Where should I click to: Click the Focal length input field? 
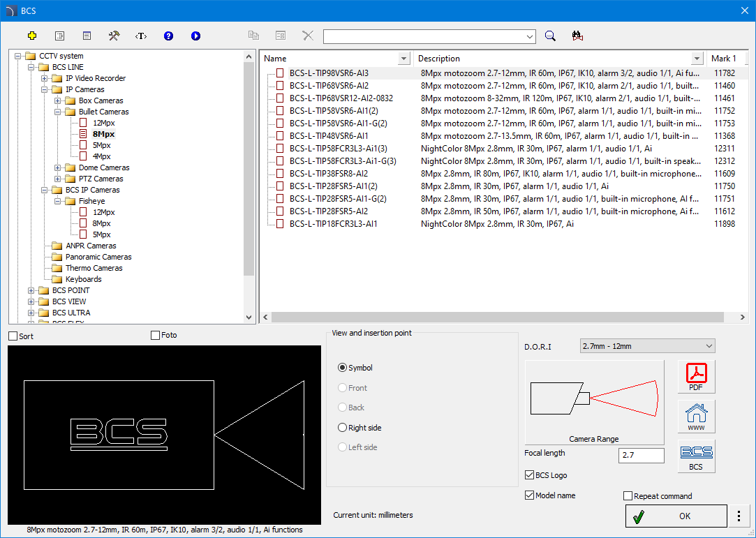point(642,455)
